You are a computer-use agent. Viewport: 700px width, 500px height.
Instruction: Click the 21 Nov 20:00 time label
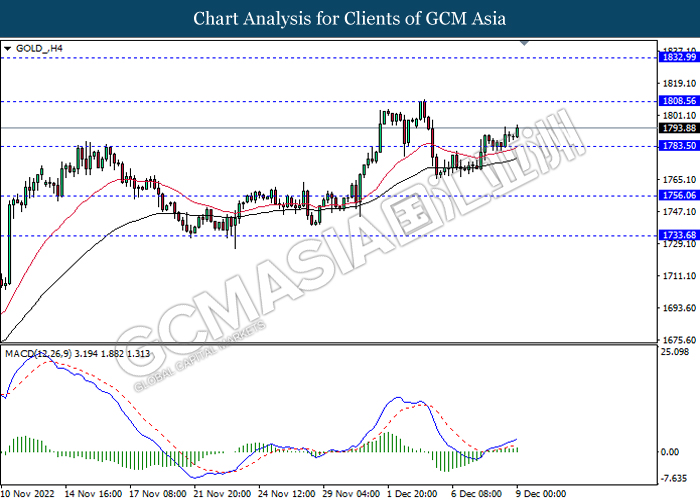click(x=222, y=494)
